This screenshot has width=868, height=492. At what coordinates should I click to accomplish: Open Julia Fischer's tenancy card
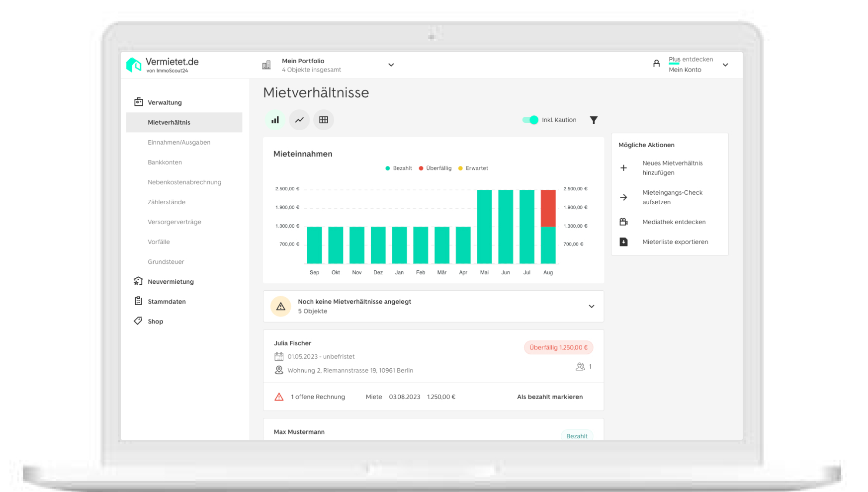tap(292, 343)
